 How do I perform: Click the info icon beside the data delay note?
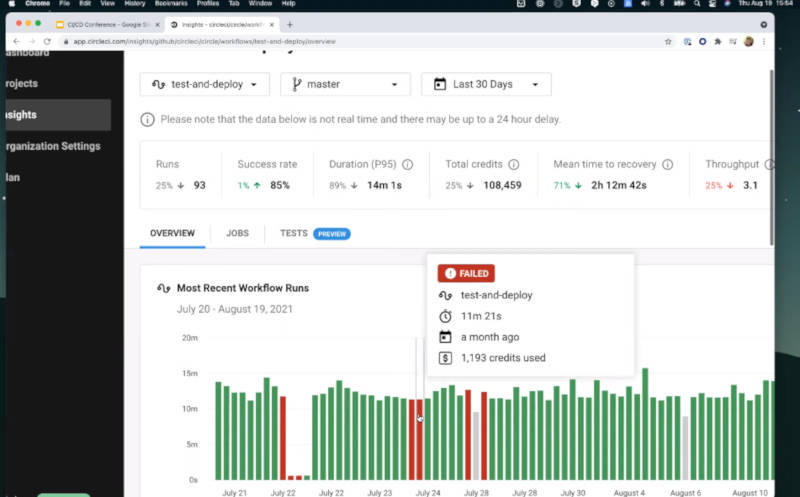[x=147, y=119]
